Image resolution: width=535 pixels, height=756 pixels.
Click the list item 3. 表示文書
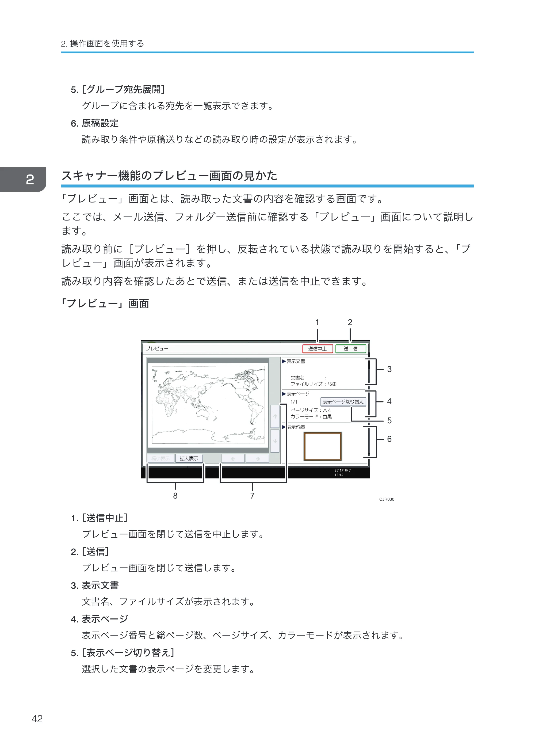95,585
